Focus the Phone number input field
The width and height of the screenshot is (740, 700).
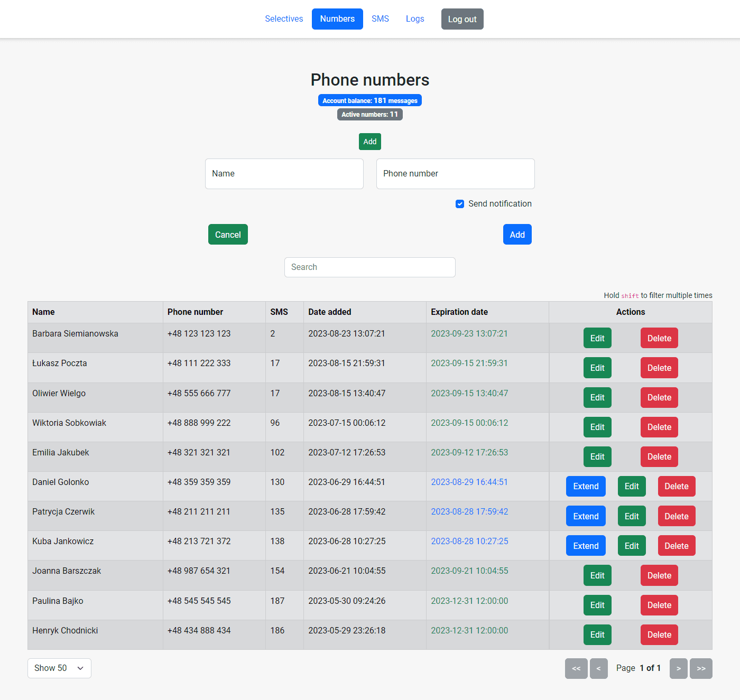pyautogui.click(x=455, y=174)
